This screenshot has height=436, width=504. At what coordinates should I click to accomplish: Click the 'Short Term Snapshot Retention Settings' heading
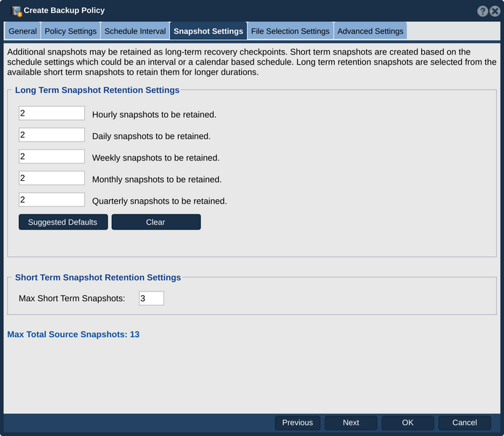(98, 278)
